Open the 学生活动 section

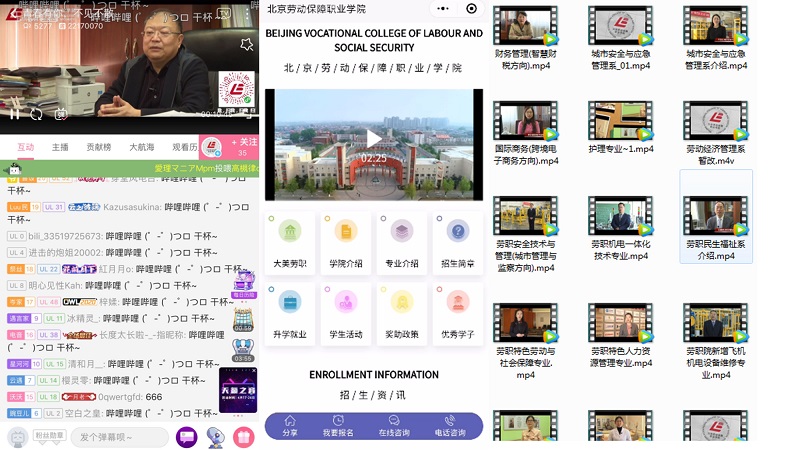pyautogui.click(x=346, y=314)
